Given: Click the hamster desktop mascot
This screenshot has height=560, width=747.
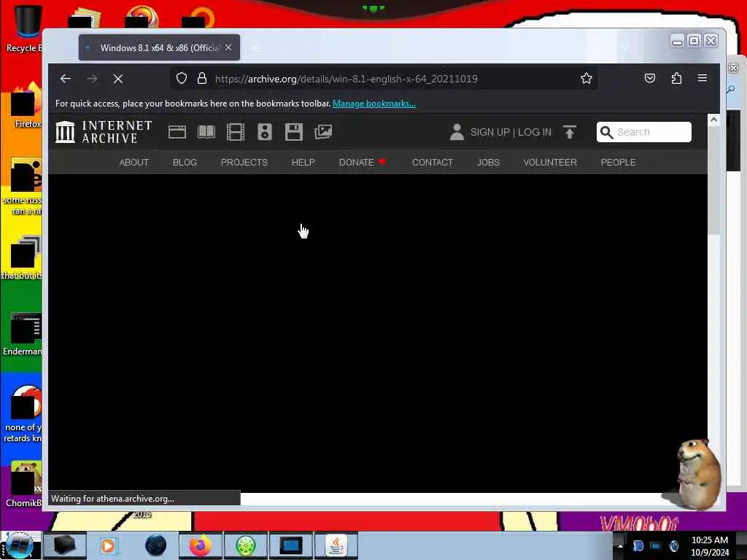Looking at the screenshot, I should pyautogui.click(x=697, y=474).
